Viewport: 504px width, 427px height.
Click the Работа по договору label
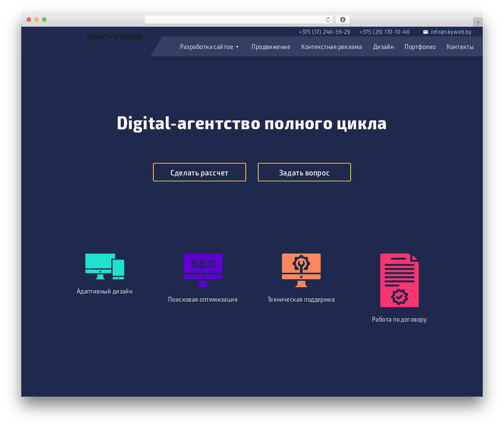399,319
